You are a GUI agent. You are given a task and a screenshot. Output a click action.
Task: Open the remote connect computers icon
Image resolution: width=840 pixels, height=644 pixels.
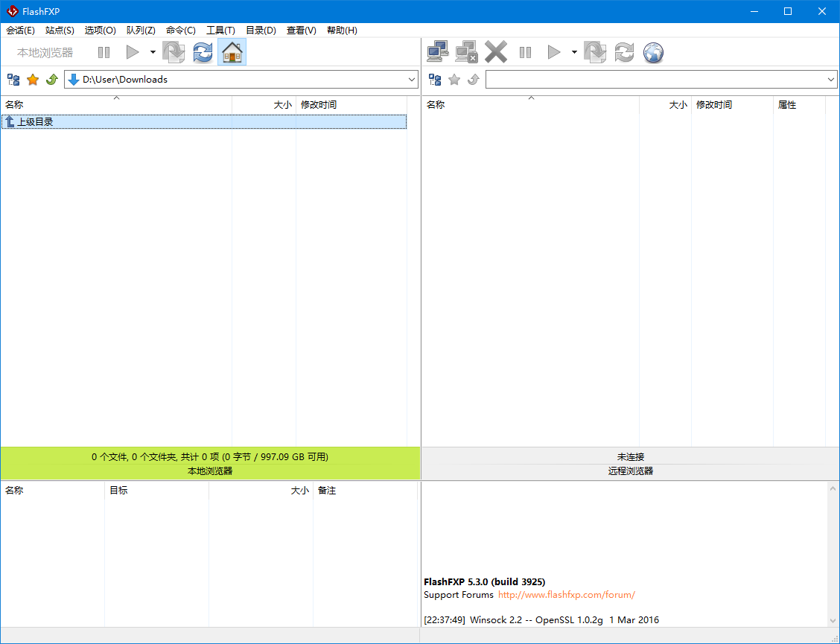tap(438, 53)
